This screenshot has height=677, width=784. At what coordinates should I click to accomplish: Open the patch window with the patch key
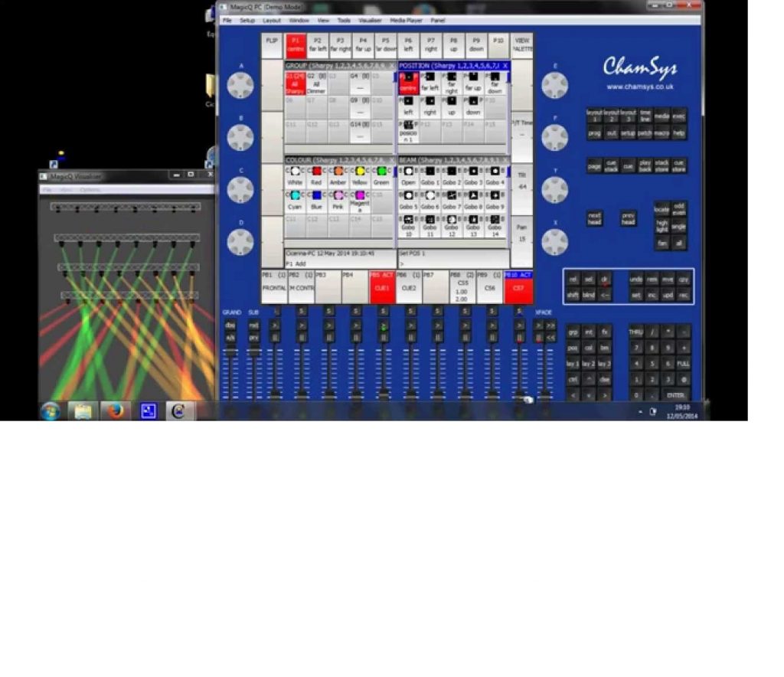click(645, 133)
